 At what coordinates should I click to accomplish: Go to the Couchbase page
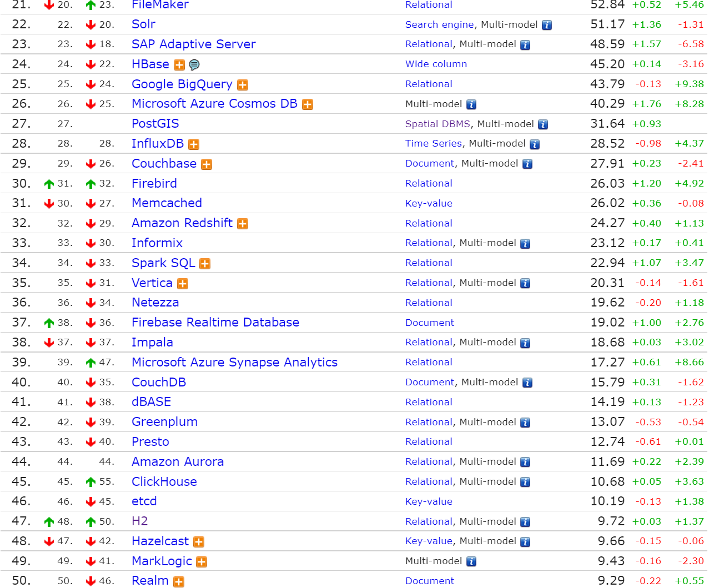point(164,164)
